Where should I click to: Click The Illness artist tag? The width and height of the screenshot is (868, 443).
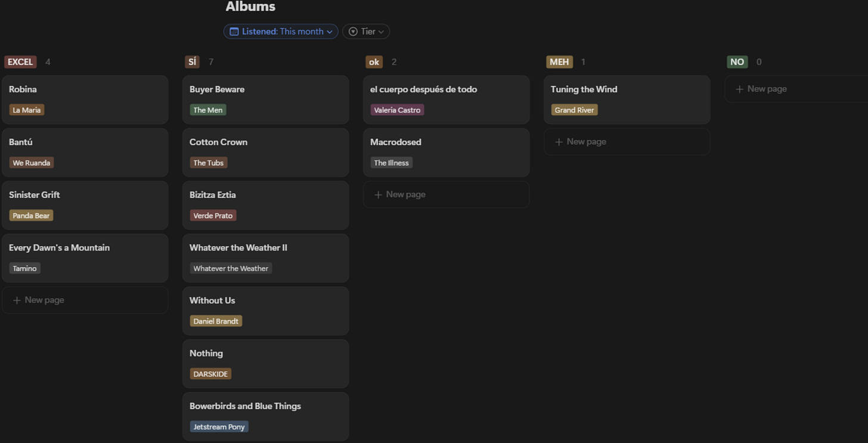click(391, 163)
